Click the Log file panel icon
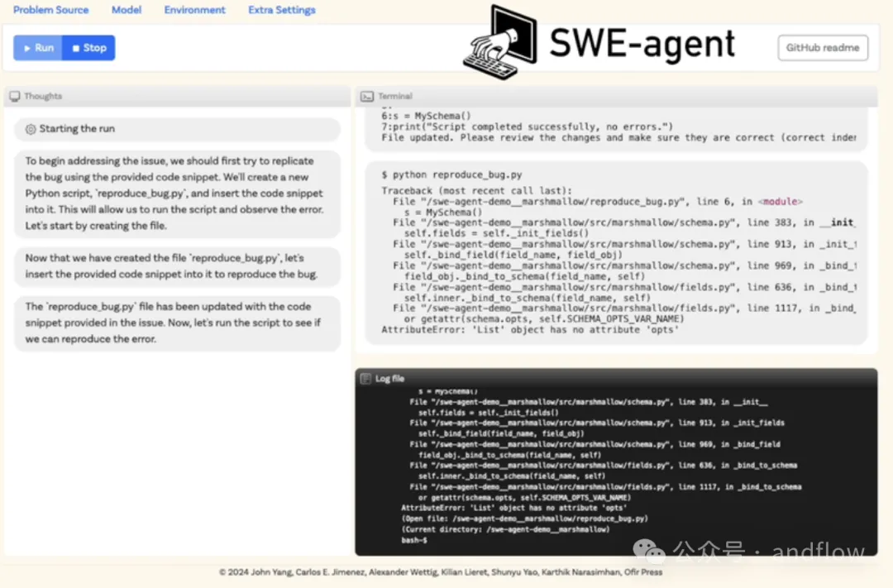 (x=365, y=378)
